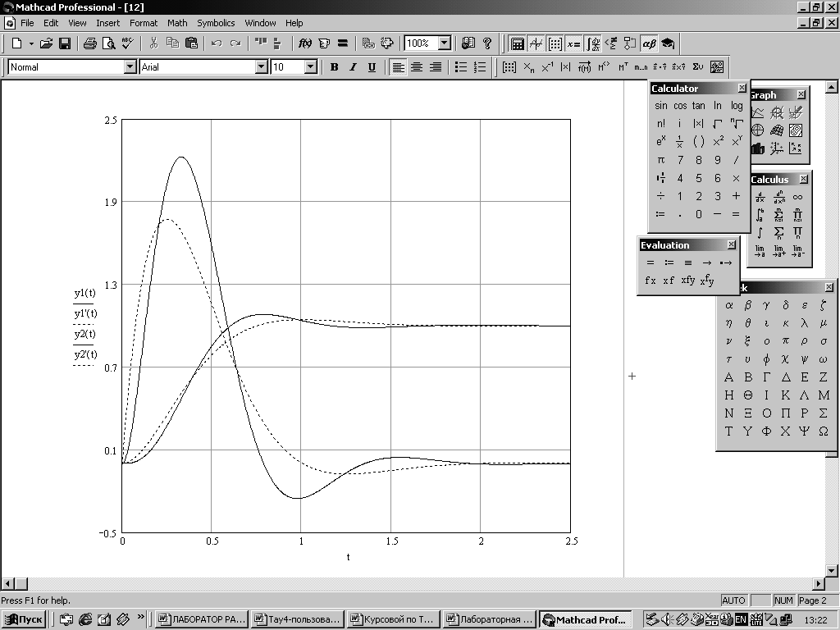Open the New document dropdown arrow
This screenshot has width=840, height=630.
(31, 43)
